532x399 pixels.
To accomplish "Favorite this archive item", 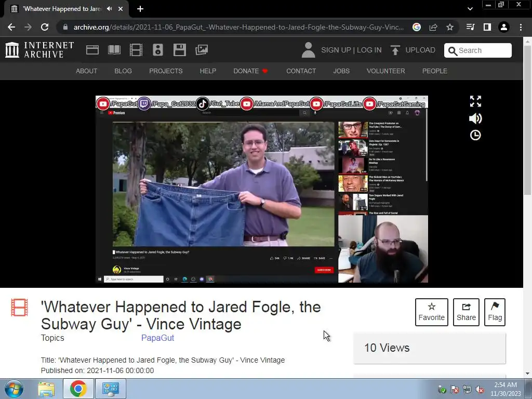I will pyautogui.click(x=432, y=312).
